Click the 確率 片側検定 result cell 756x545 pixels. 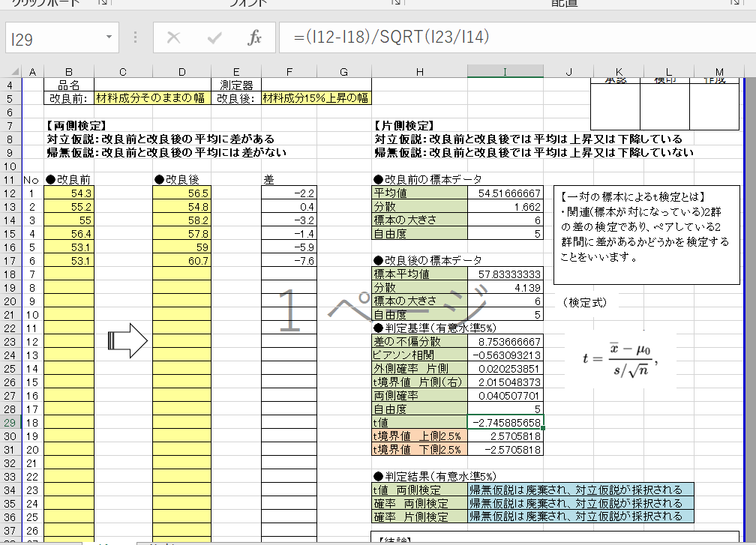(581, 517)
